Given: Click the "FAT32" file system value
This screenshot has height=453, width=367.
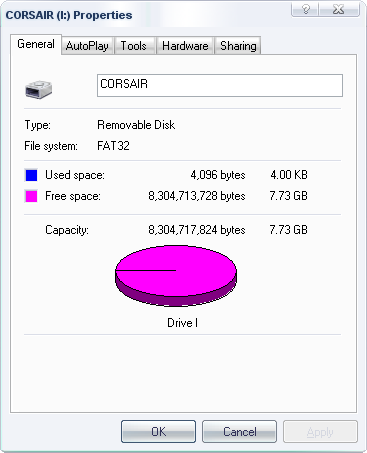Looking at the screenshot, I should [113, 146].
